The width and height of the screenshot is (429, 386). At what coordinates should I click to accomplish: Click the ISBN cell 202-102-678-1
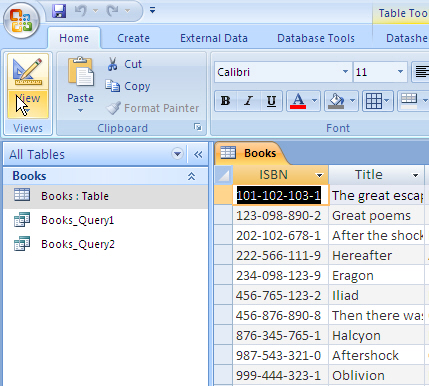click(x=280, y=236)
